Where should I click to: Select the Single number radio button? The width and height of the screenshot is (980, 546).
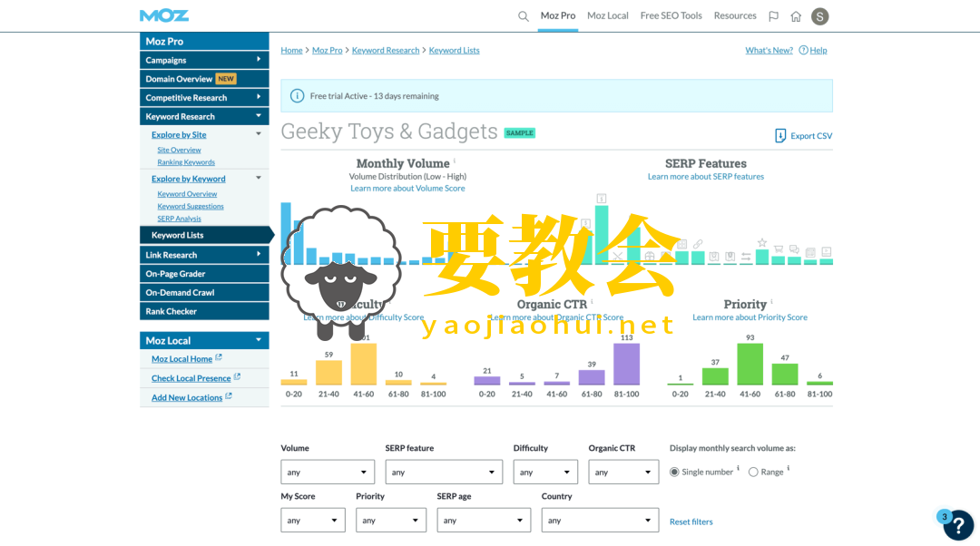[674, 473]
